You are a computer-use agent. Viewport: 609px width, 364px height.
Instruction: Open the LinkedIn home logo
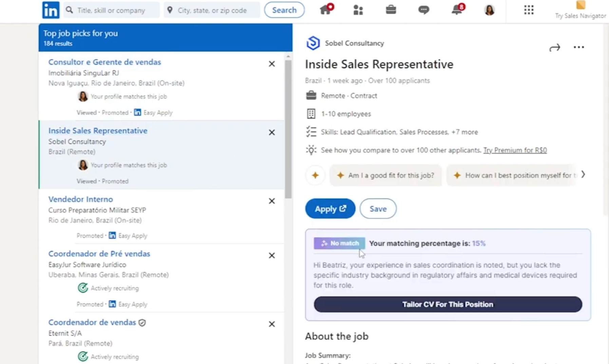51,10
